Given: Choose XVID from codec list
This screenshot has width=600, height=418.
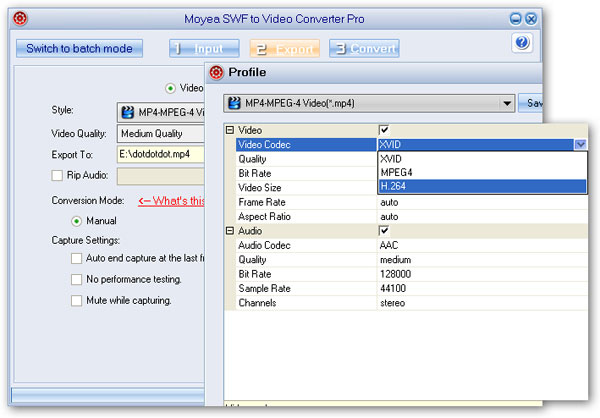Looking at the screenshot, I should click(483, 159).
